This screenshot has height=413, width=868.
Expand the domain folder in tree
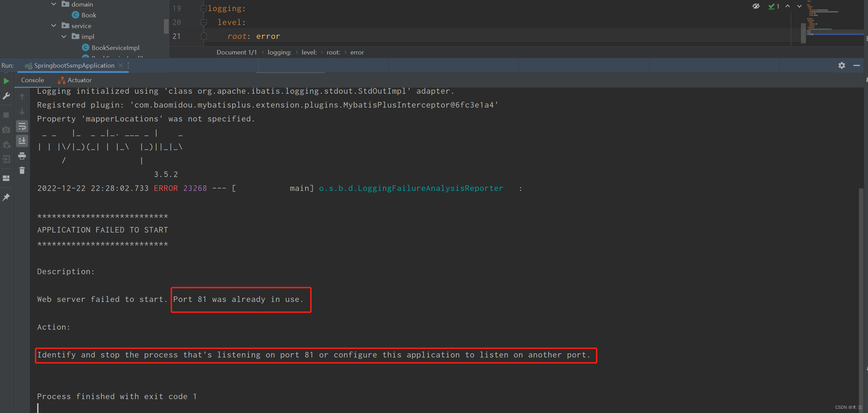tap(54, 4)
